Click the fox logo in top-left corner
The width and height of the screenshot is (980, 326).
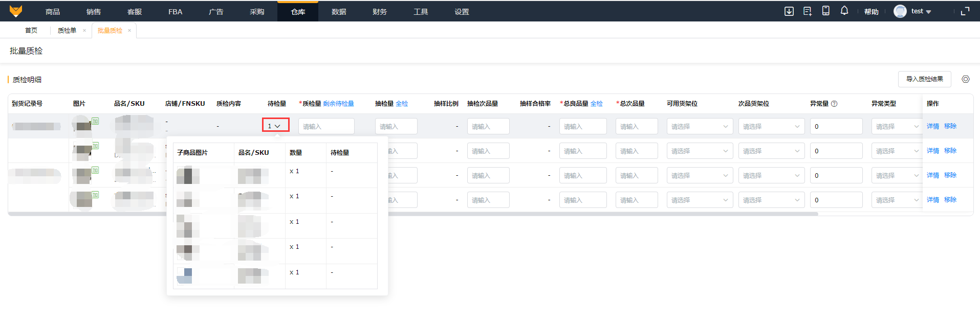tap(16, 11)
